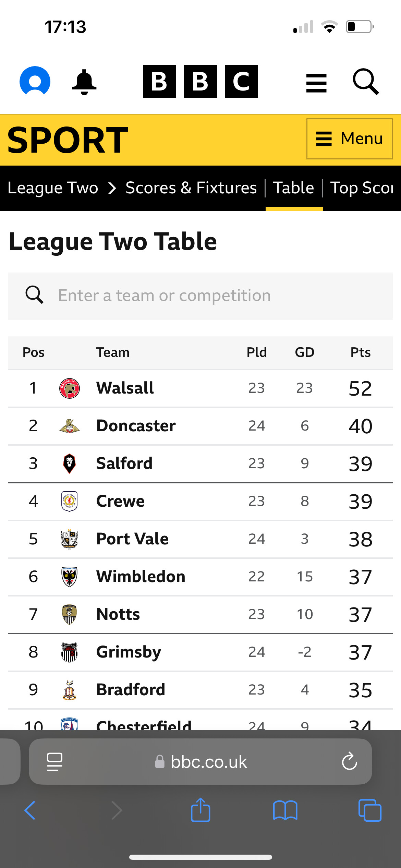Focus the team or competition search field

coord(200,296)
